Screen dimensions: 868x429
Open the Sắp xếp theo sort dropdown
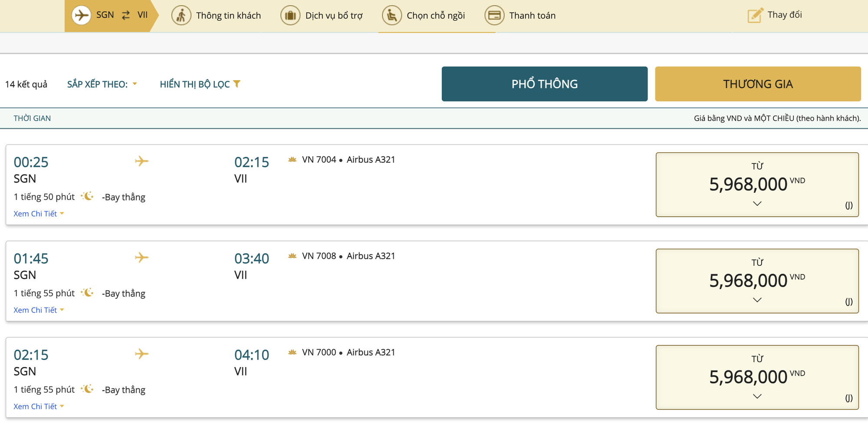[102, 84]
